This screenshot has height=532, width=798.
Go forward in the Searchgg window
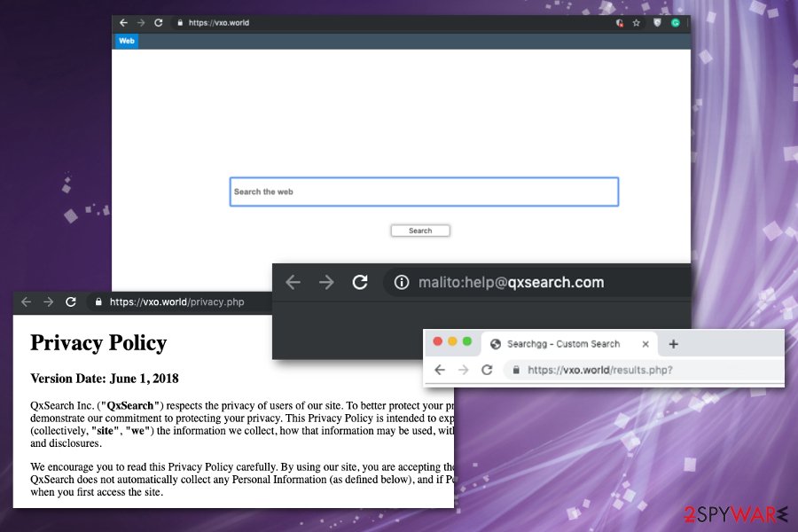pos(463,370)
